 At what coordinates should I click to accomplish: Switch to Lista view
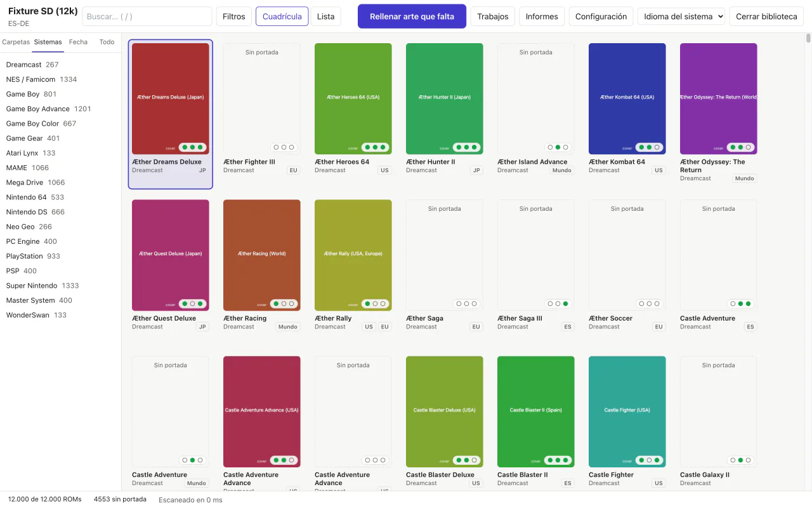coord(326,17)
